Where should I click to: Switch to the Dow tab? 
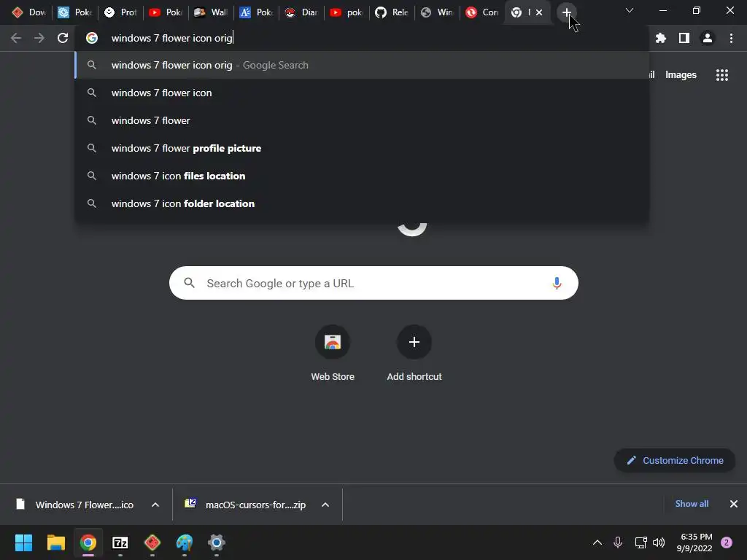click(28, 13)
